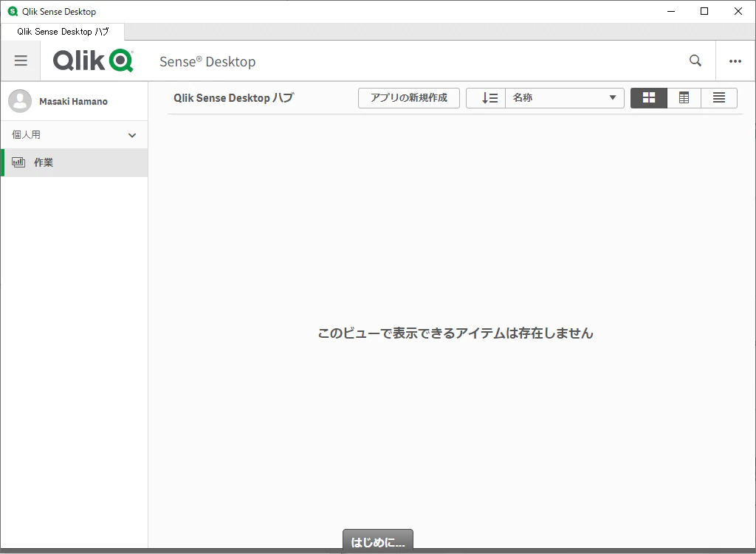
Task: Close the Qlik Sense Desktop window
Action: click(738, 11)
